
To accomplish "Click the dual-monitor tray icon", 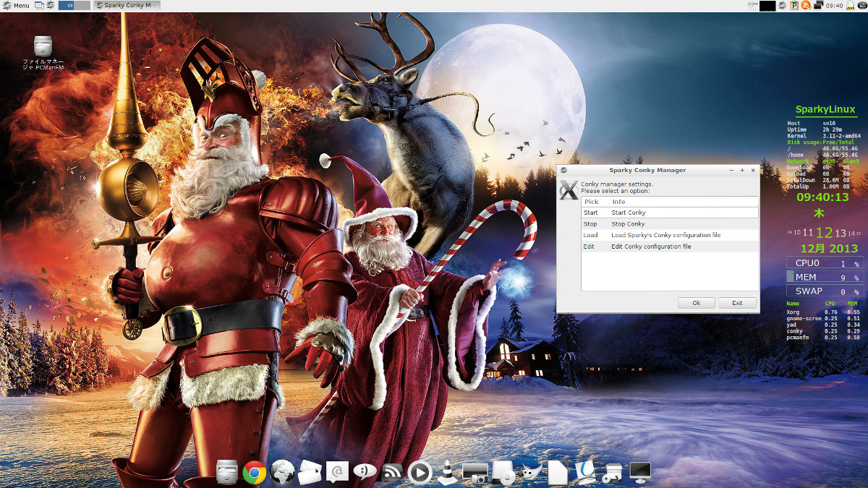I will click(818, 6).
